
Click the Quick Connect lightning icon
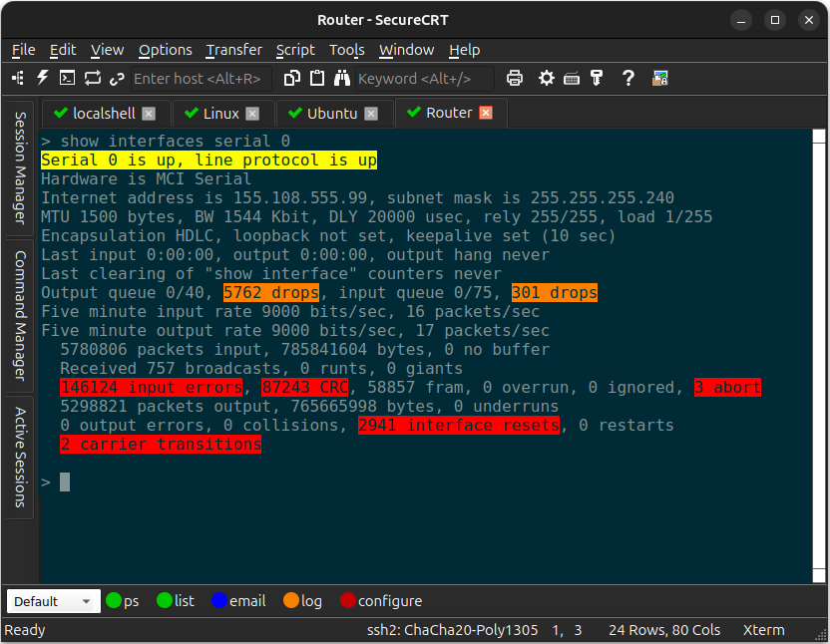43,78
